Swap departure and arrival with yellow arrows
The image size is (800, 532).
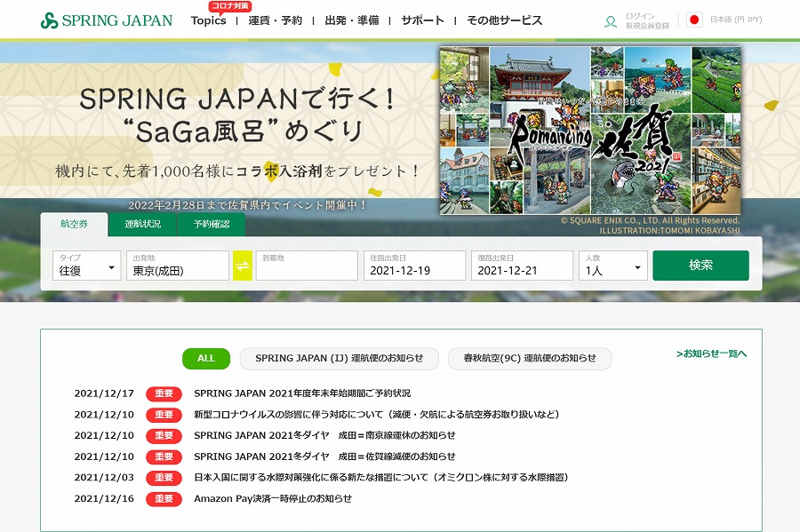pyautogui.click(x=243, y=266)
